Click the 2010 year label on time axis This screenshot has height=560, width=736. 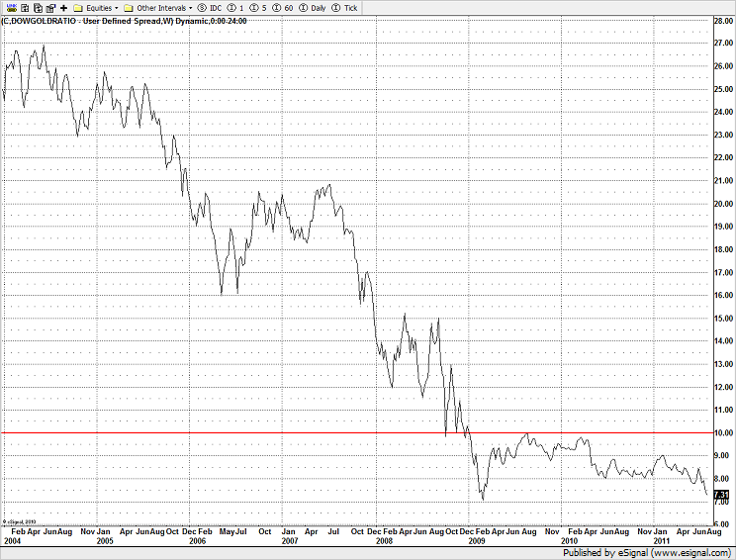(570, 541)
